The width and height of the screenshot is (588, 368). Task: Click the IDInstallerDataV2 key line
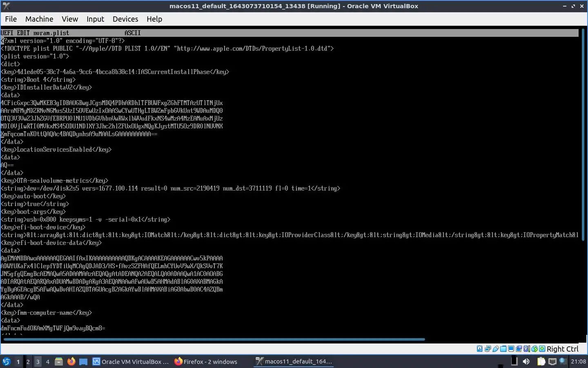(x=46, y=87)
